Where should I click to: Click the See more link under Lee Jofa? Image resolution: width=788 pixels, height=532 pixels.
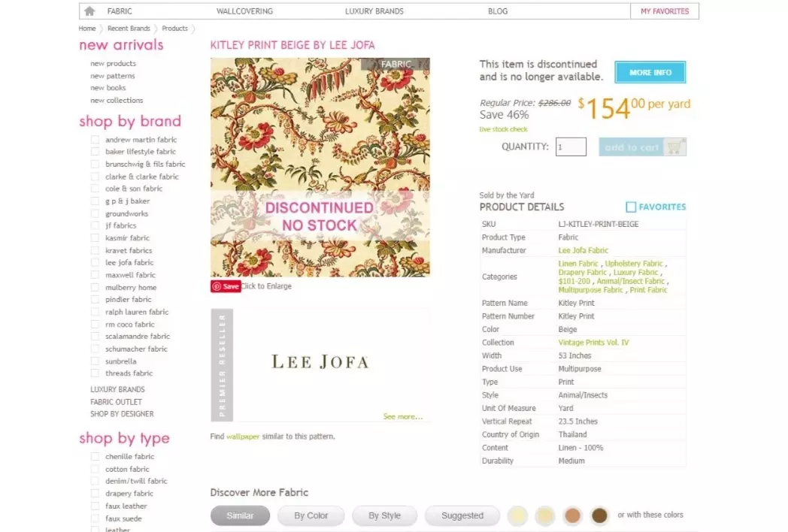click(402, 416)
